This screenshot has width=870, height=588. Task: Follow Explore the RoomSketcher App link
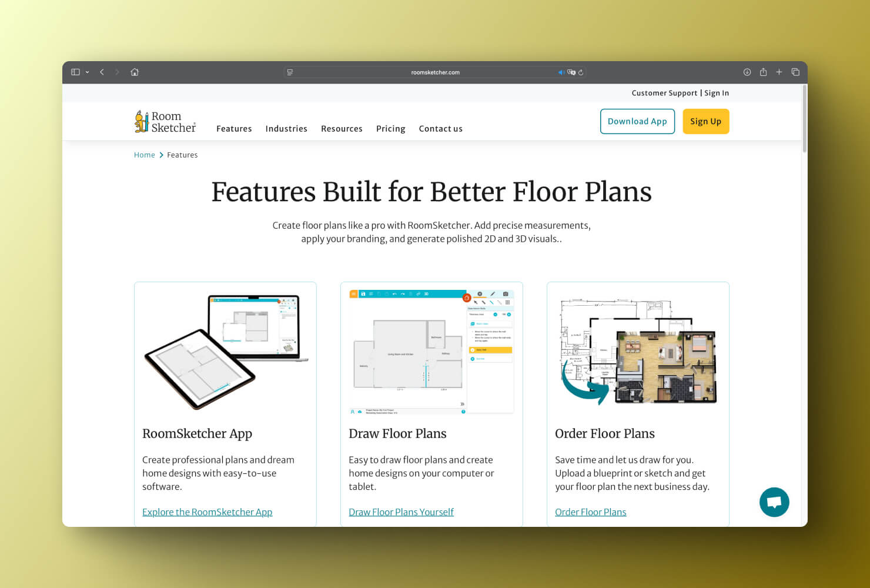(208, 512)
